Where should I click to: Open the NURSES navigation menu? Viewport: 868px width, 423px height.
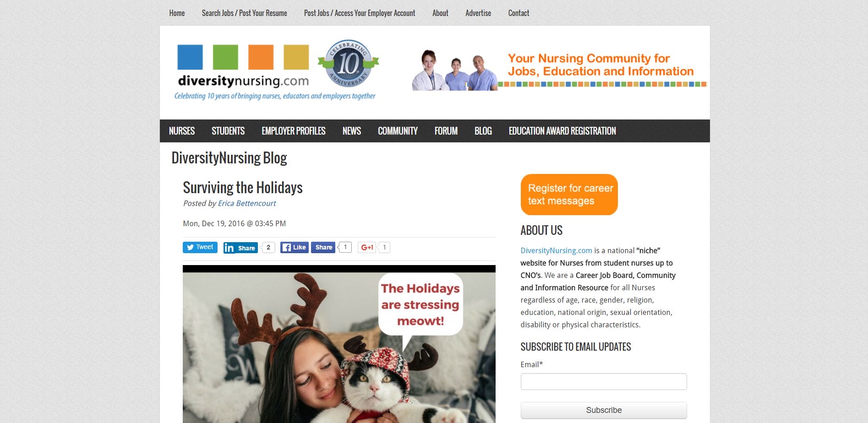(182, 131)
